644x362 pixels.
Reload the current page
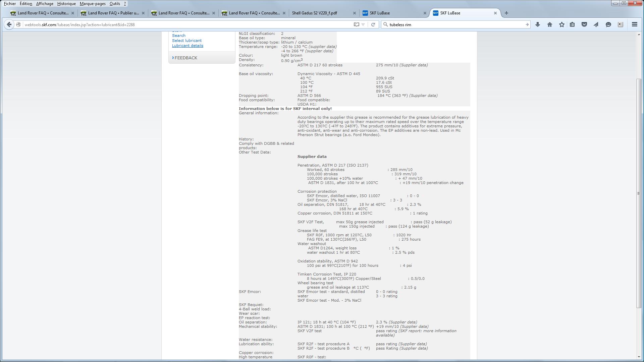(x=373, y=24)
